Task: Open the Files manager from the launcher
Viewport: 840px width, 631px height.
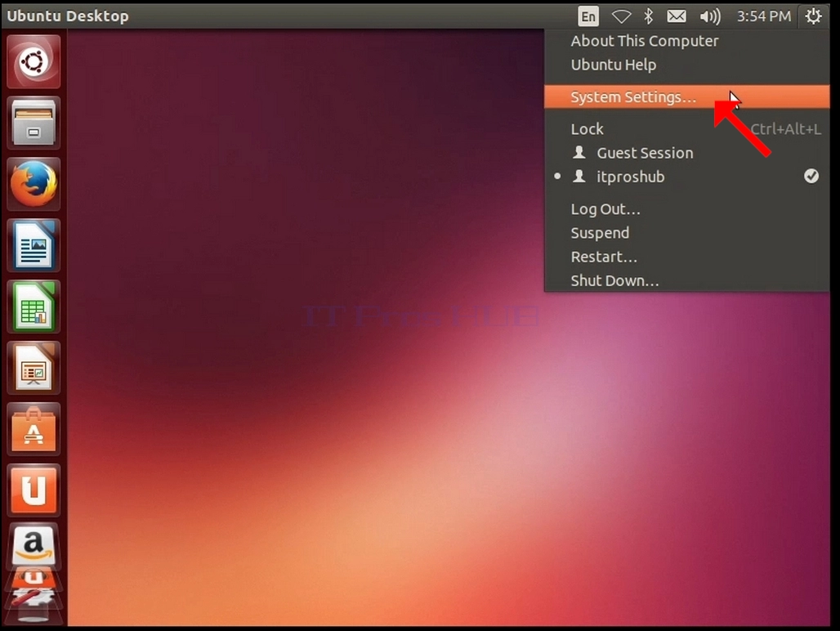Action: coord(34,123)
